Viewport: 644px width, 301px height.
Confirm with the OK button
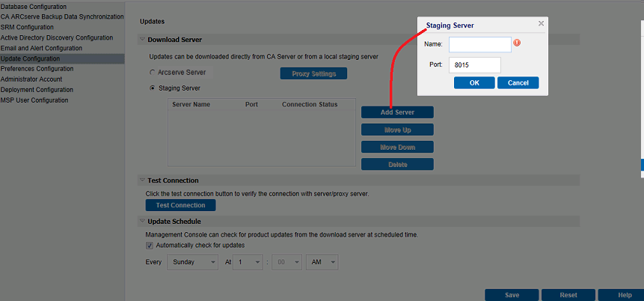tap(474, 82)
